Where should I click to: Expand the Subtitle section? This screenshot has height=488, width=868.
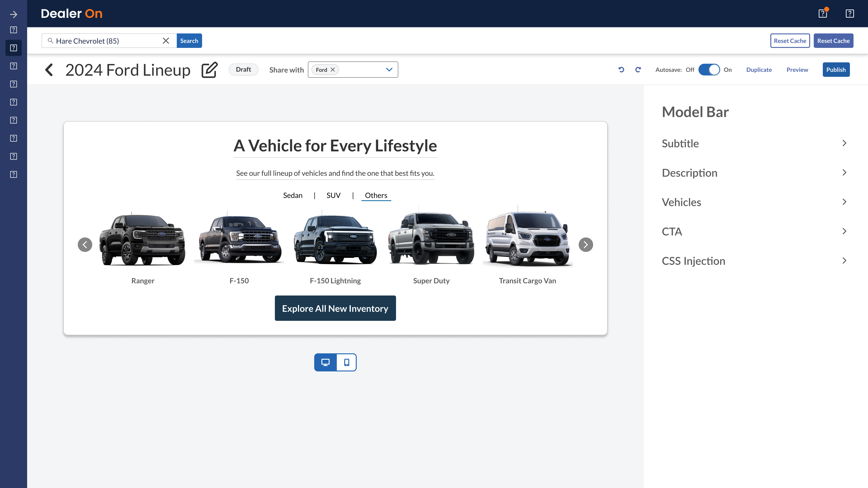[x=755, y=143]
